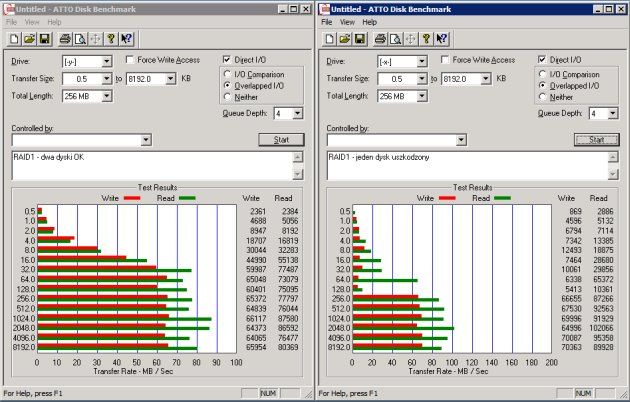Image resolution: width=630 pixels, height=402 pixels.
Task: Click description scrollbar up arrow in right window
Action: (x=613, y=157)
